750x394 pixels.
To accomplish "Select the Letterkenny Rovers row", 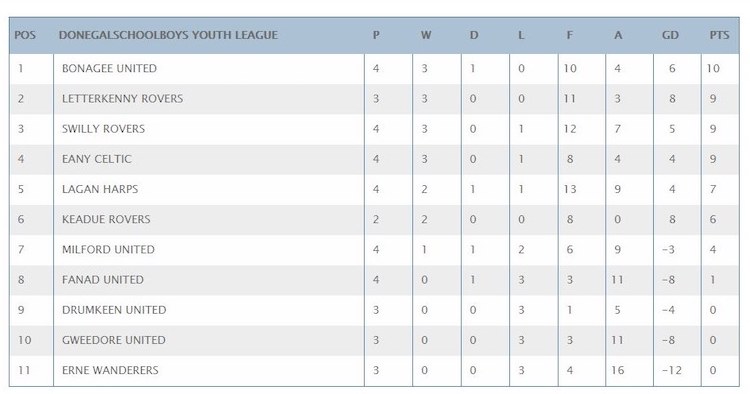I will pyautogui.click(x=374, y=98).
